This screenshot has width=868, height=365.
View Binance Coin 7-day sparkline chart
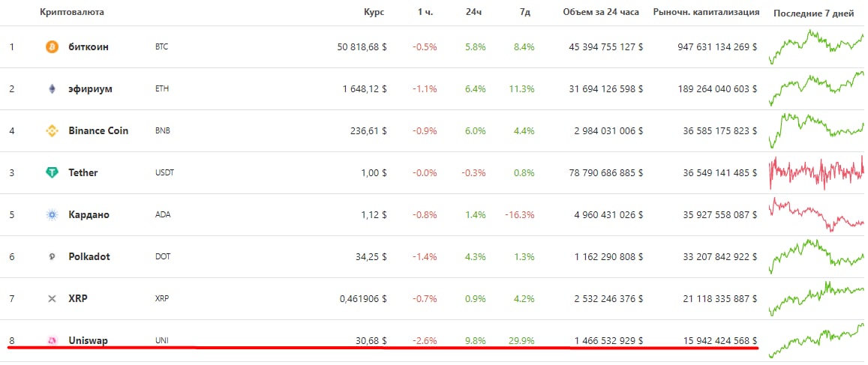click(816, 131)
